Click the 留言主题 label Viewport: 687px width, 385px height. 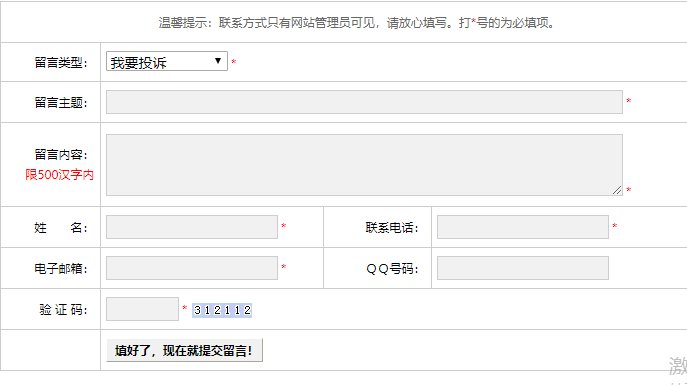tap(61, 103)
